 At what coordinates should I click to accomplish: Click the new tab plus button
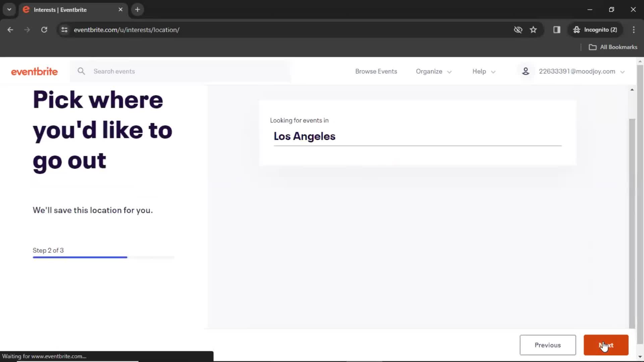point(138,10)
